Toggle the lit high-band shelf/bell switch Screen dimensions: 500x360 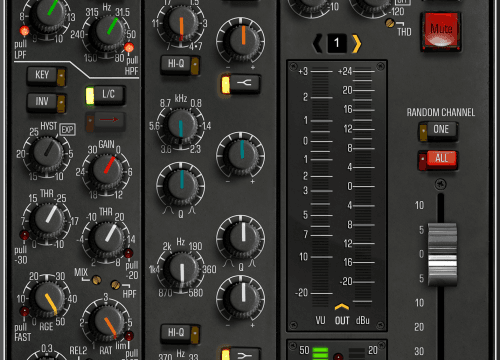240,84
